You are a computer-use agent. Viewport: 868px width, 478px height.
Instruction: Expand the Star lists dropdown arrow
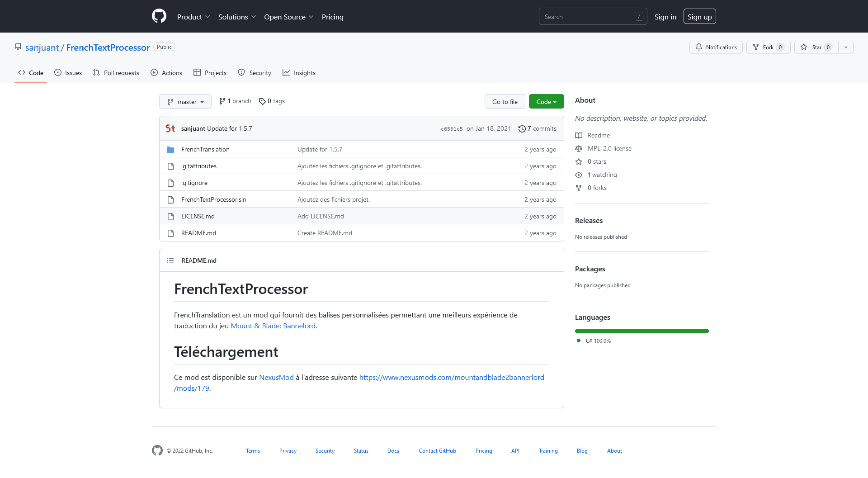[x=846, y=47]
